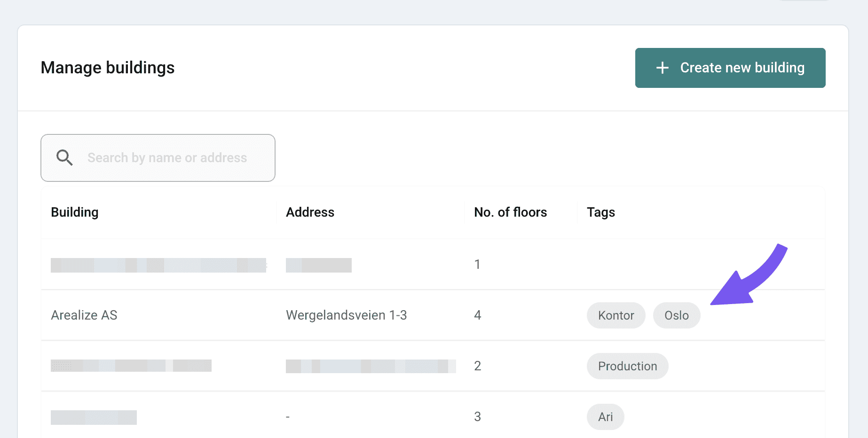Click the floor count 3 in the Ari row

point(477,416)
